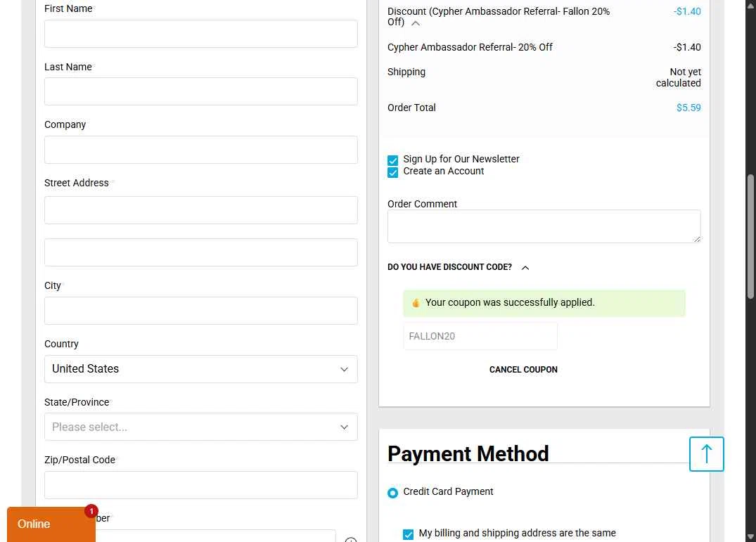
Task: Click the coupon successfully applied message
Action: (544, 303)
